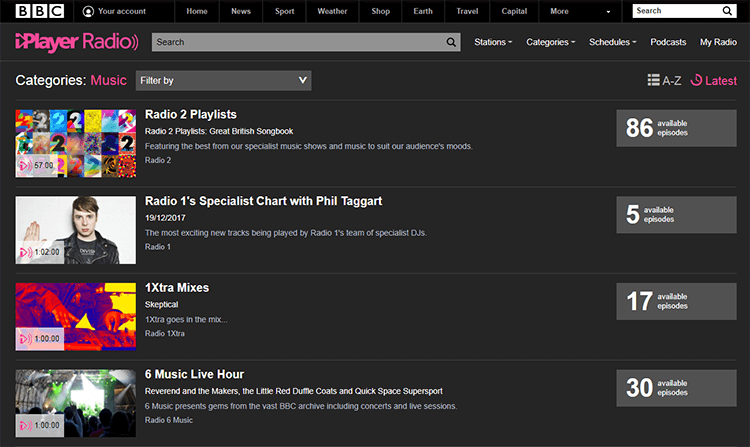Open Radio 1's Specialist Chart with Phil Taggart
Viewport: 750px width, 447px height.
(264, 201)
